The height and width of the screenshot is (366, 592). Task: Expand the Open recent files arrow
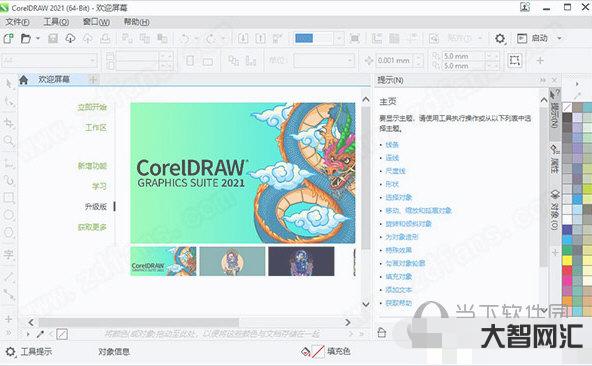[38, 38]
